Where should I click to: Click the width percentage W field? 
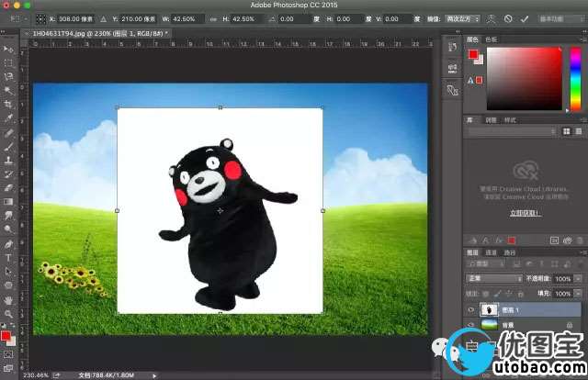point(187,18)
